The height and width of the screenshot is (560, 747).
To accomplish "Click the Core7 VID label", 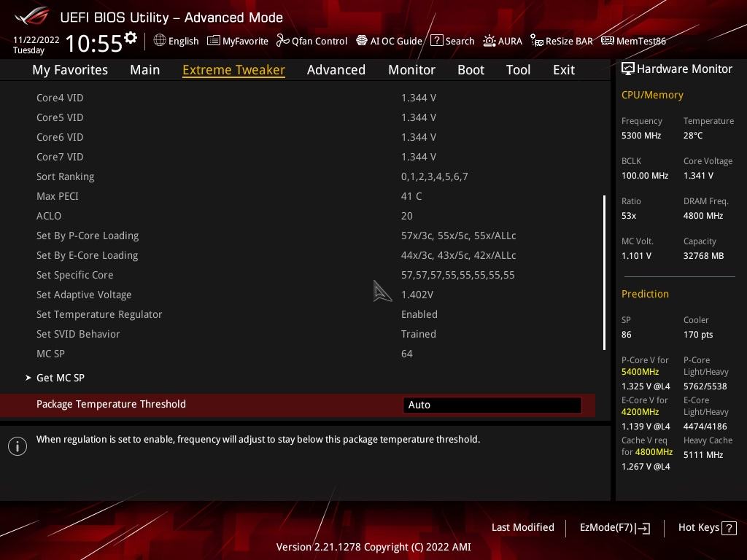I will (x=60, y=157).
